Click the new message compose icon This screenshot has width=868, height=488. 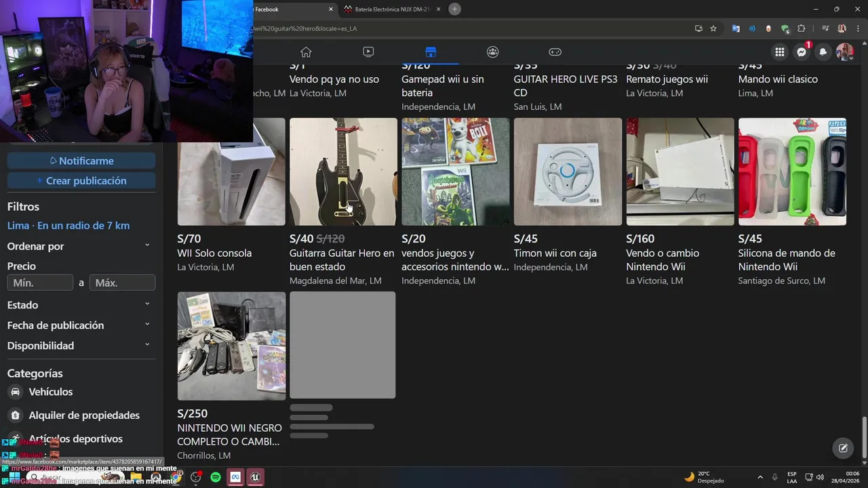point(843,448)
